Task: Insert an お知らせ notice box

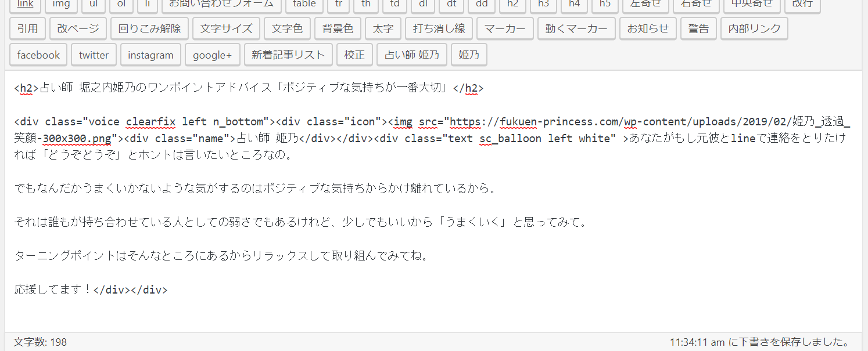Action: pos(648,28)
